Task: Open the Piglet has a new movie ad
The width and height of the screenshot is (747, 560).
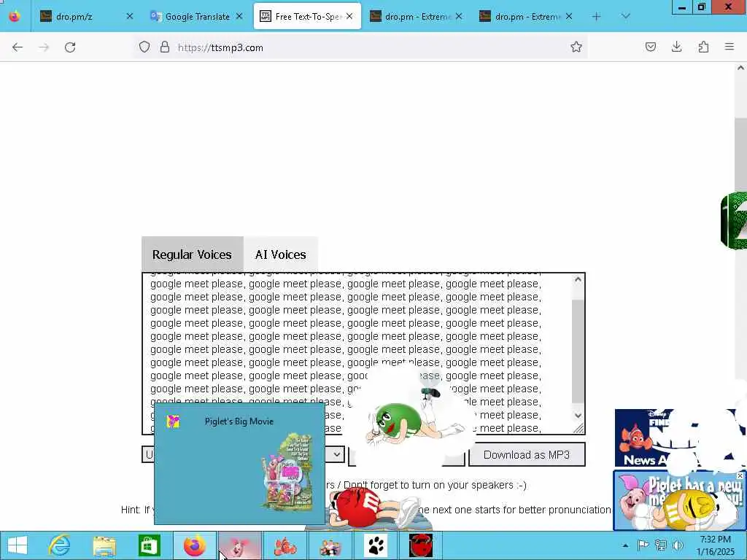Action: pyautogui.click(x=679, y=500)
